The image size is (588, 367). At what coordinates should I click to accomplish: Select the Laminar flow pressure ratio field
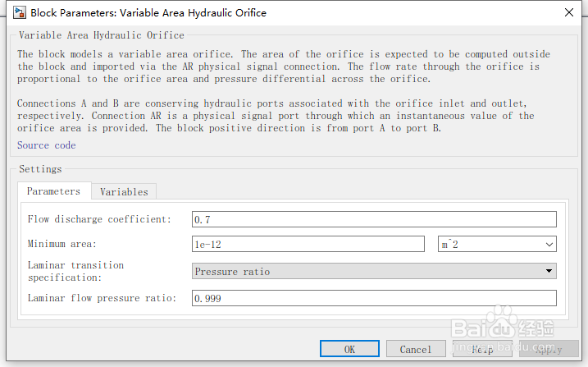click(373, 298)
